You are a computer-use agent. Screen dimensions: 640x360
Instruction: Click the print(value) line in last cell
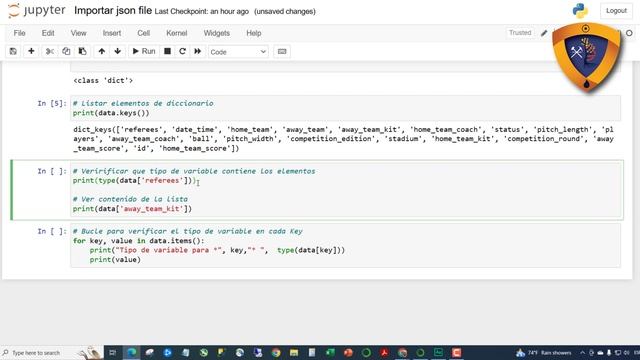(115, 260)
